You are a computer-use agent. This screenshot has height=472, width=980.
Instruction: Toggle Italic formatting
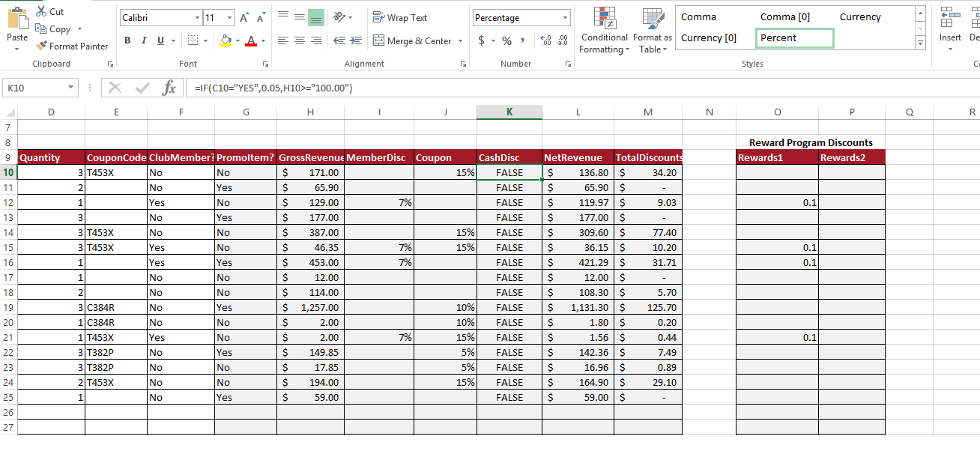(x=143, y=40)
